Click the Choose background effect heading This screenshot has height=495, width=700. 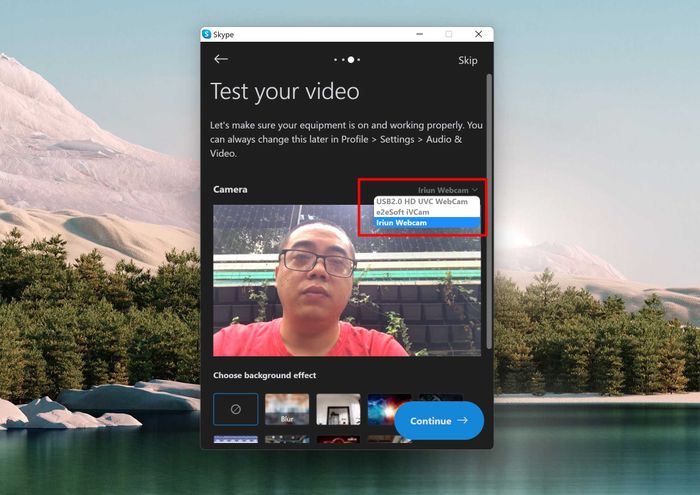pos(264,375)
